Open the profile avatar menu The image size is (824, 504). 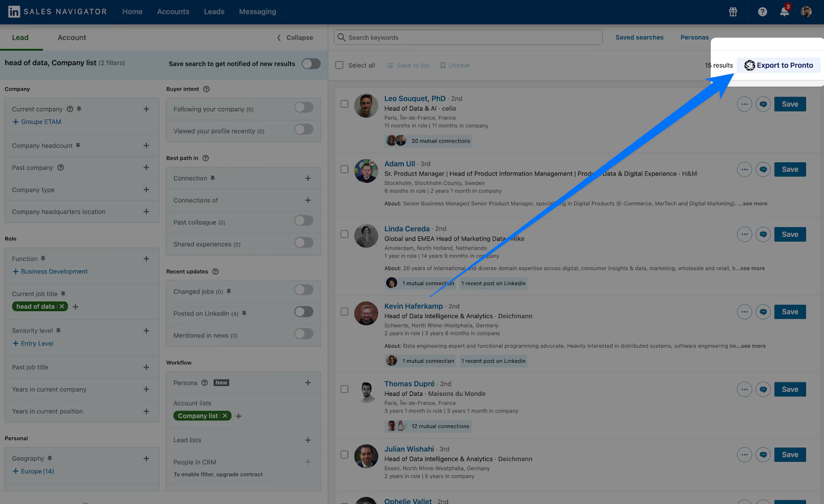click(806, 11)
